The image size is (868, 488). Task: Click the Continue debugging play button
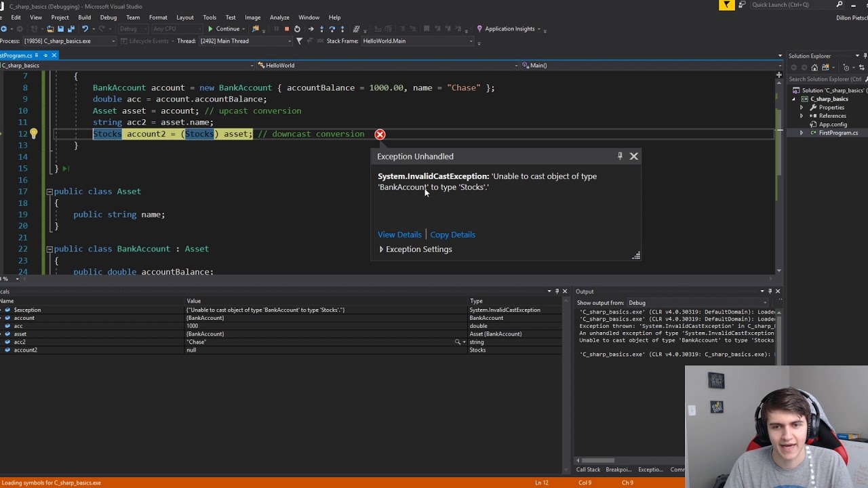click(211, 29)
